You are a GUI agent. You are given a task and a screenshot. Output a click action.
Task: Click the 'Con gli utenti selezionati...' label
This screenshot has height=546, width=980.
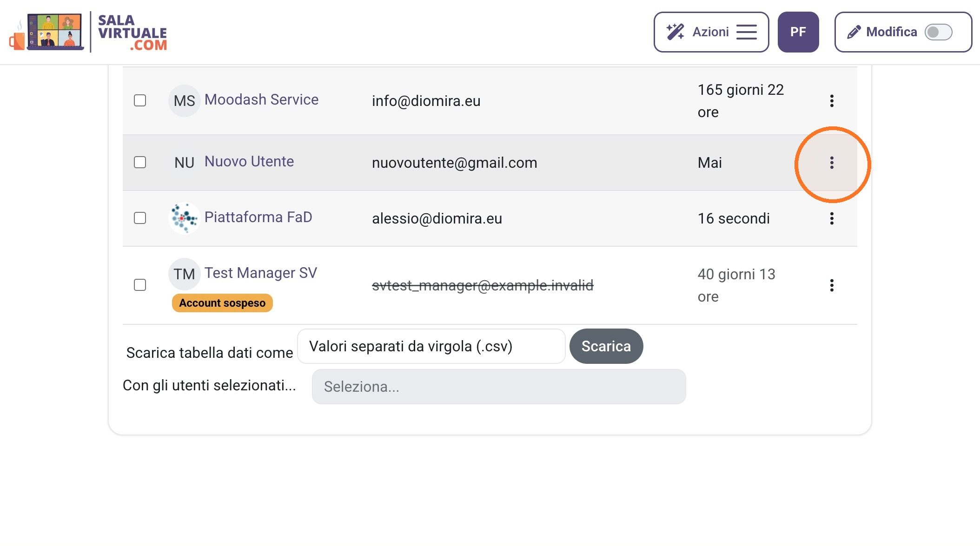coord(209,385)
